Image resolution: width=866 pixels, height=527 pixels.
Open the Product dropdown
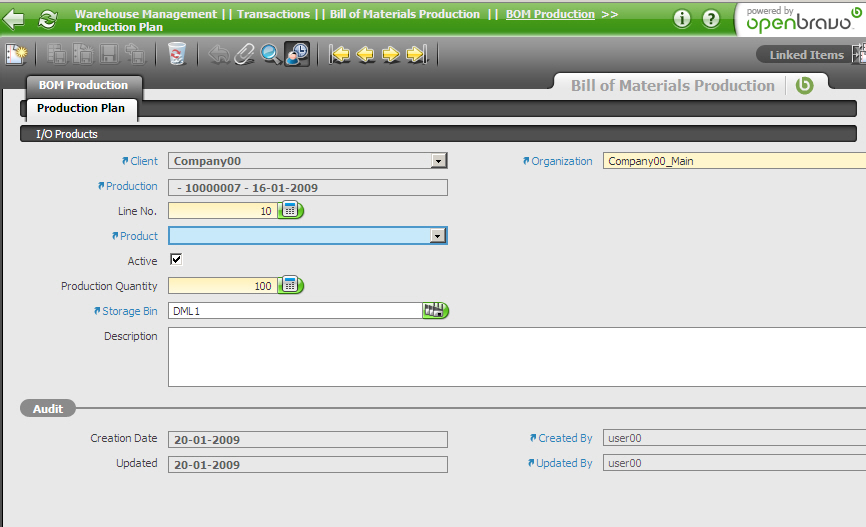(437, 236)
